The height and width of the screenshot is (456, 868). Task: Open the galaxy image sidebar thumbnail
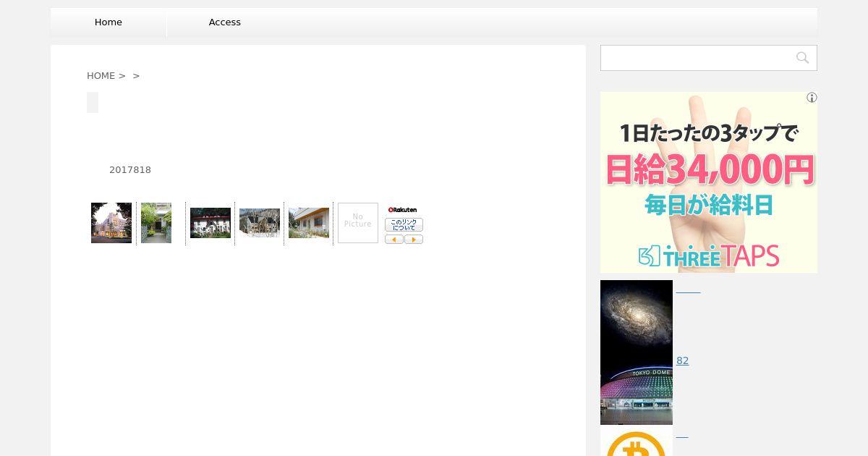[637, 316]
